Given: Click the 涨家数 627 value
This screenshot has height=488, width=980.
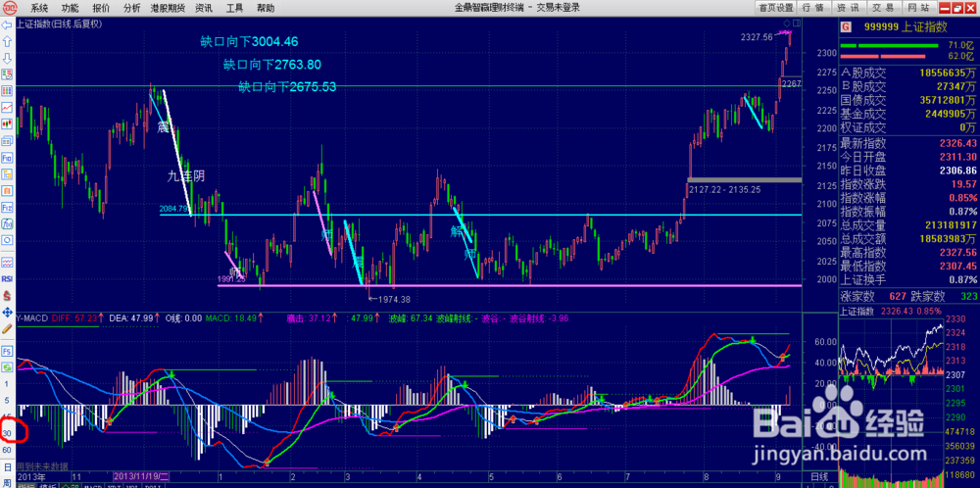Looking at the screenshot, I should (x=900, y=296).
